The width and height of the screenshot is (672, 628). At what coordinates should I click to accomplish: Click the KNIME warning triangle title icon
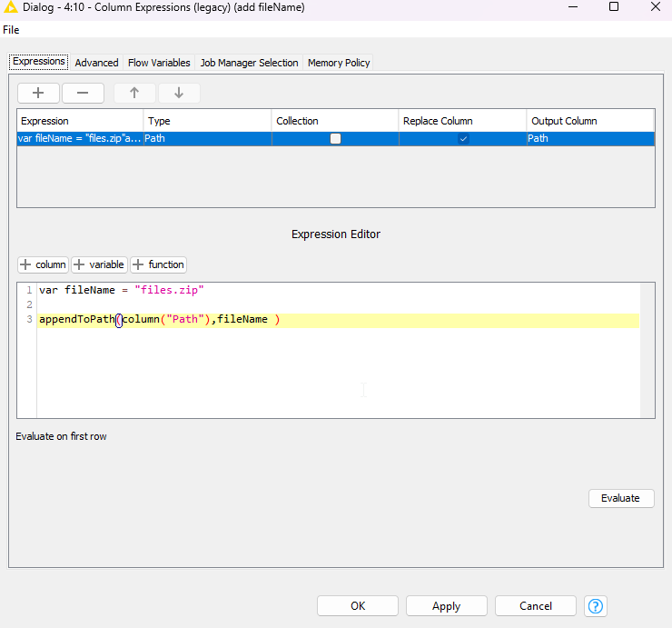(x=10, y=7)
